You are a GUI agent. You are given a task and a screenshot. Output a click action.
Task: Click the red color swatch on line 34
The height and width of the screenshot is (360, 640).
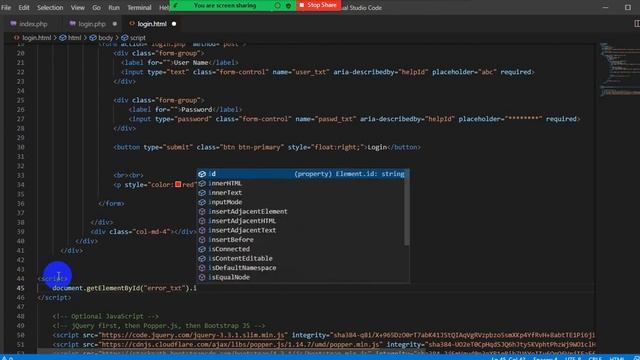[x=178, y=184]
